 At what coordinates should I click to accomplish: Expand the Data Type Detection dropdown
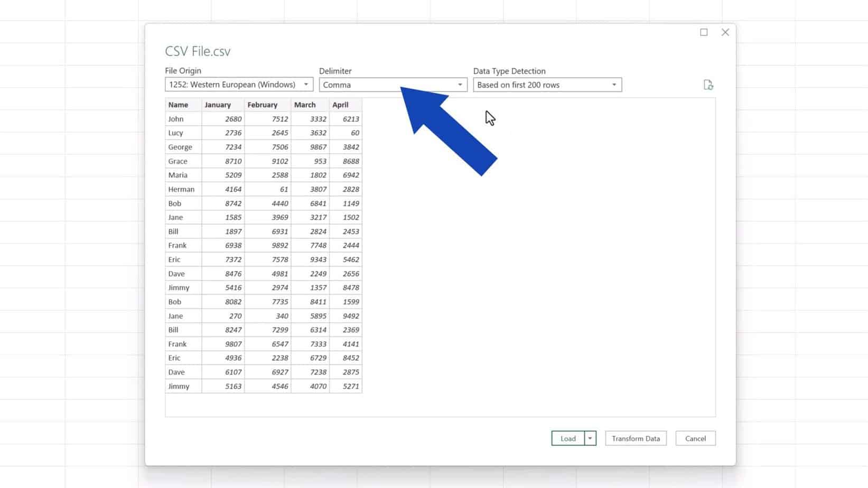tap(613, 85)
